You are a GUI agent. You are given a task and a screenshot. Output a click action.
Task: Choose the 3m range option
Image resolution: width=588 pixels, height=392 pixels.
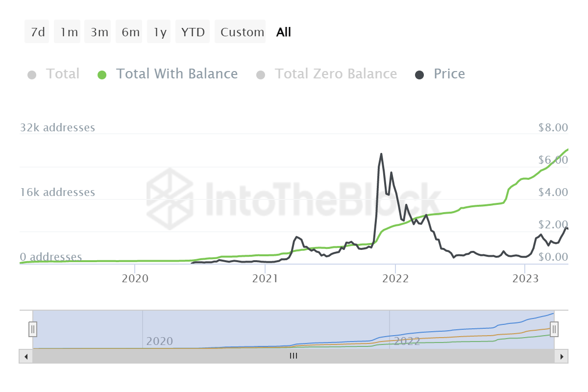pyautogui.click(x=99, y=32)
